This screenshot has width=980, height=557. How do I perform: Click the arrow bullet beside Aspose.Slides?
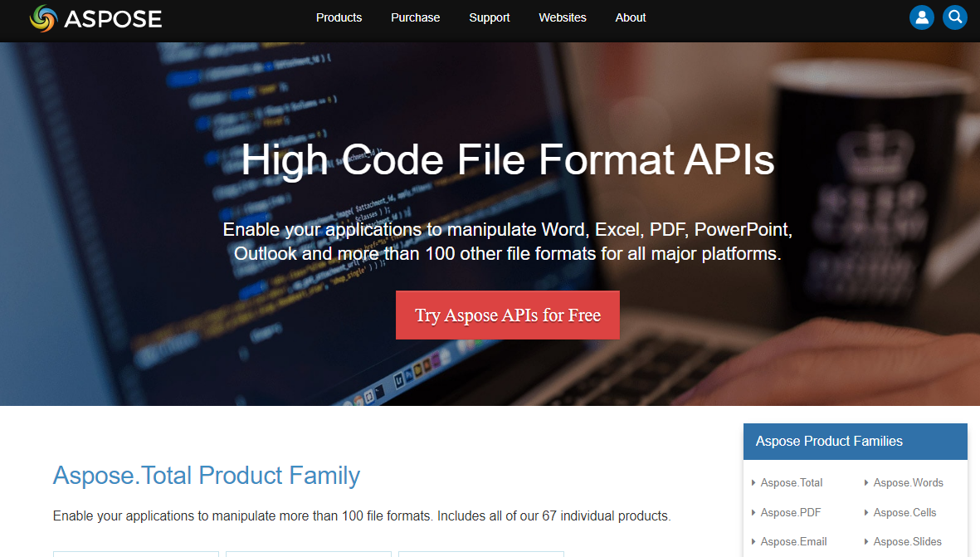[x=865, y=541]
